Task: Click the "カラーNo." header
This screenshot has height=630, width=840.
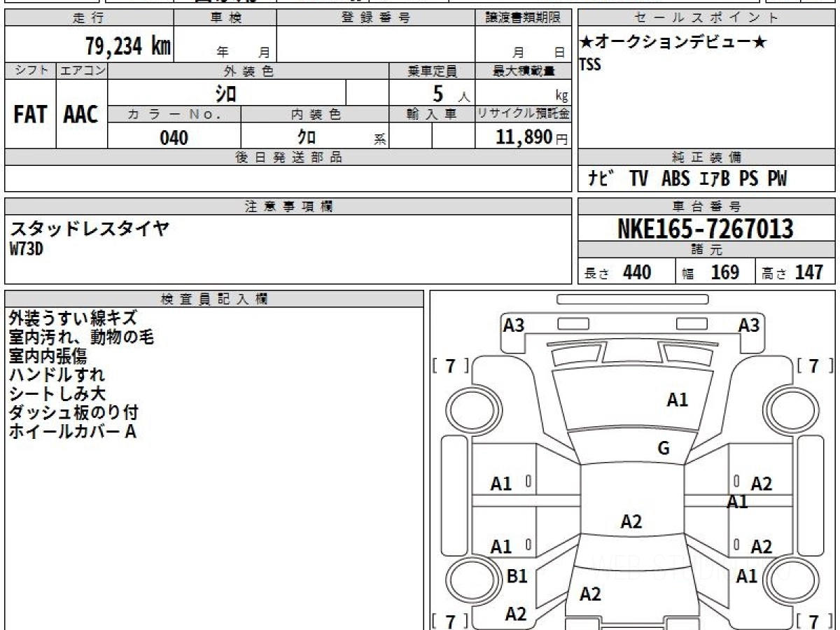Action: (174, 115)
